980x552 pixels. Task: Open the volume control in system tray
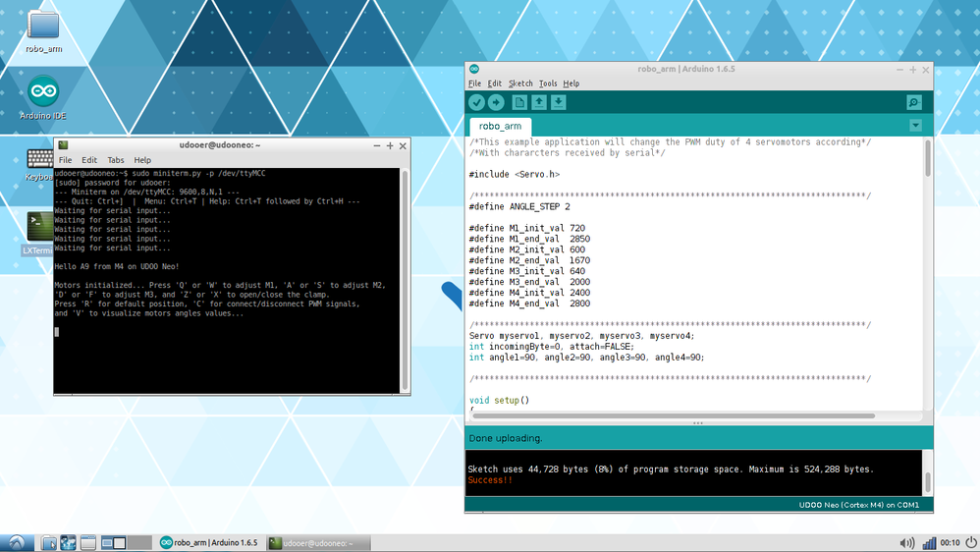click(907, 542)
